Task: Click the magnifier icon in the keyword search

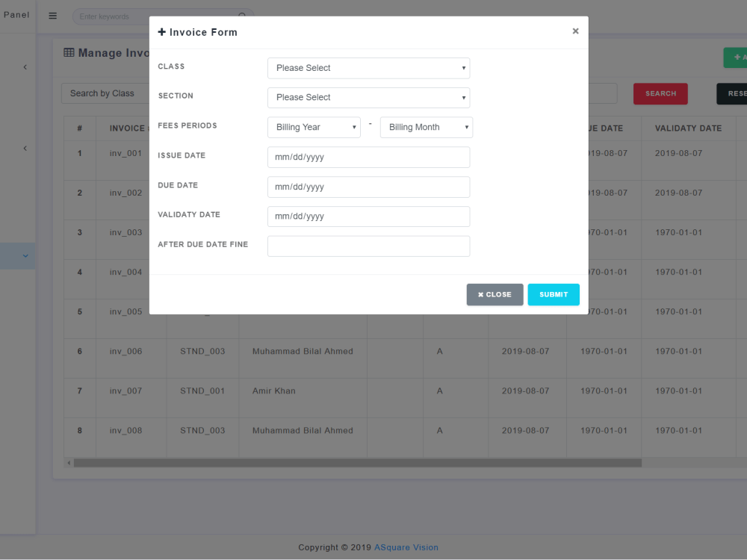Action: click(x=242, y=15)
